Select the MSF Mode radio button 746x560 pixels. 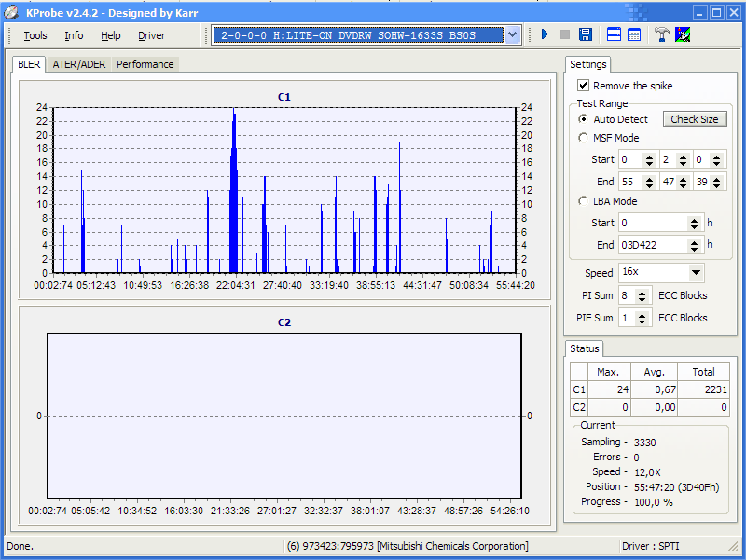tap(583, 137)
